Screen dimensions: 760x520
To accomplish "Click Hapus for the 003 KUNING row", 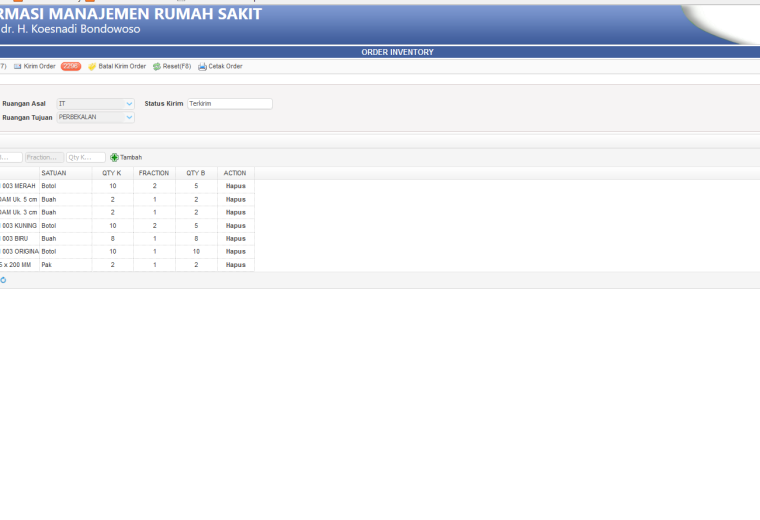I will click(236, 226).
